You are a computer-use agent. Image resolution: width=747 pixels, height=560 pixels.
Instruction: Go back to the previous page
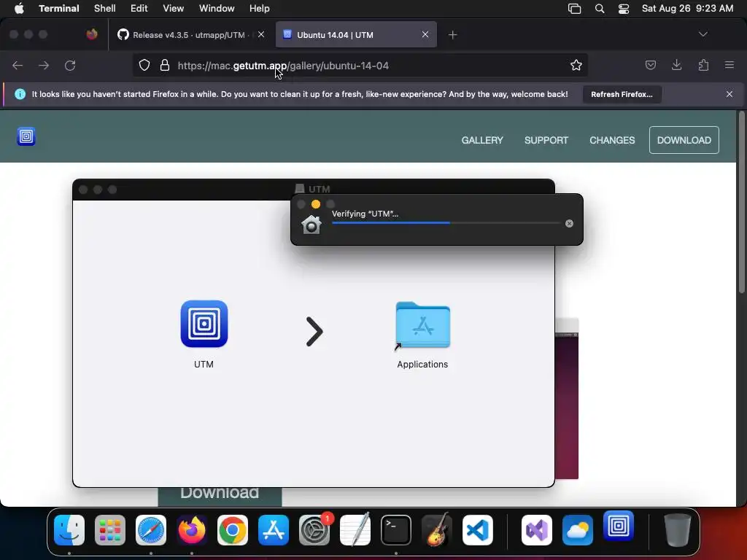point(18,65)
